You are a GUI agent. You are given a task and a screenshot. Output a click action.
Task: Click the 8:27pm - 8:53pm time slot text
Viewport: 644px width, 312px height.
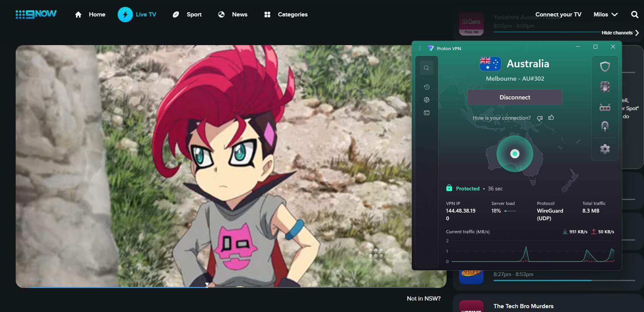click(x=513, y=275)
